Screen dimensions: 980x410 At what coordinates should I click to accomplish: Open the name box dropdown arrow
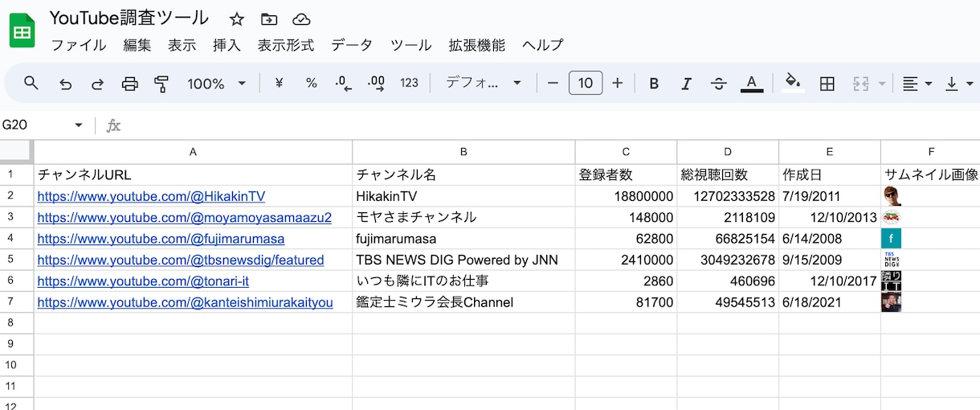79,125
